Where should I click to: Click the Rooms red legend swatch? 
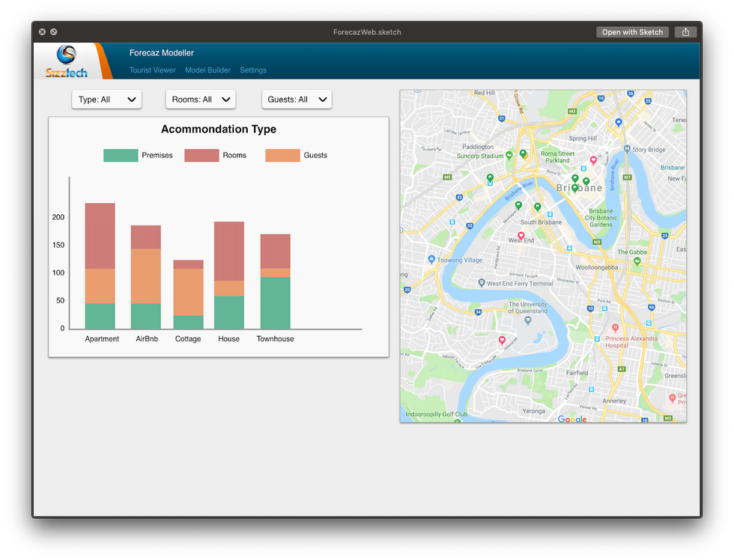pos(201,155)
